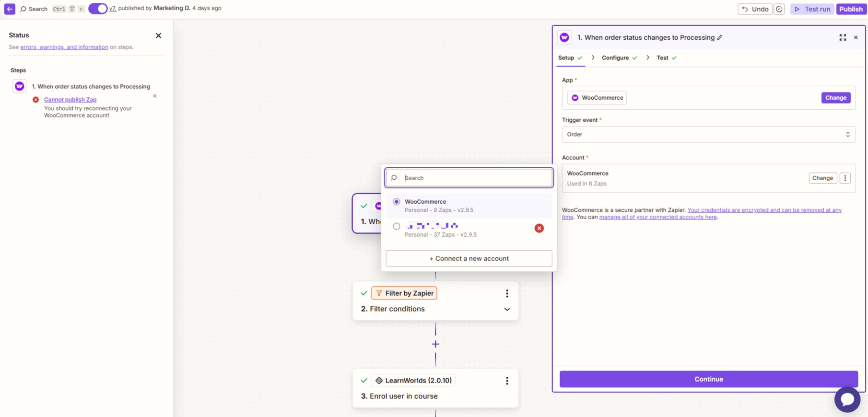Click into the account Search field
The height and width of the screenshot is (417, 868).
(475, 178)
